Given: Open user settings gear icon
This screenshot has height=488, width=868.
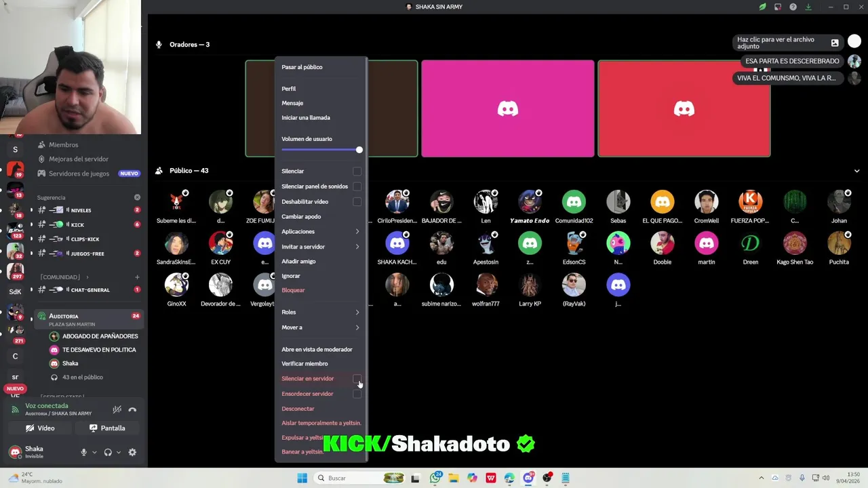Looking at the screenshot, I should tap(132, 452).
